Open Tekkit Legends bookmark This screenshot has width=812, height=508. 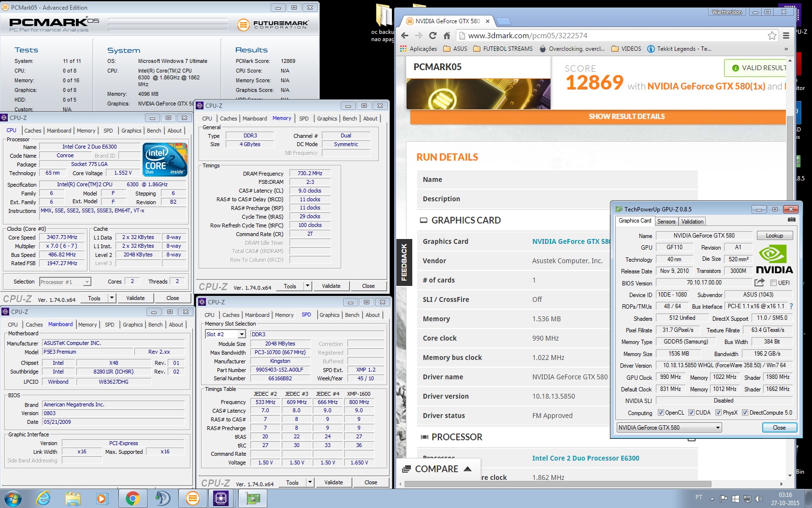(679, 49)
